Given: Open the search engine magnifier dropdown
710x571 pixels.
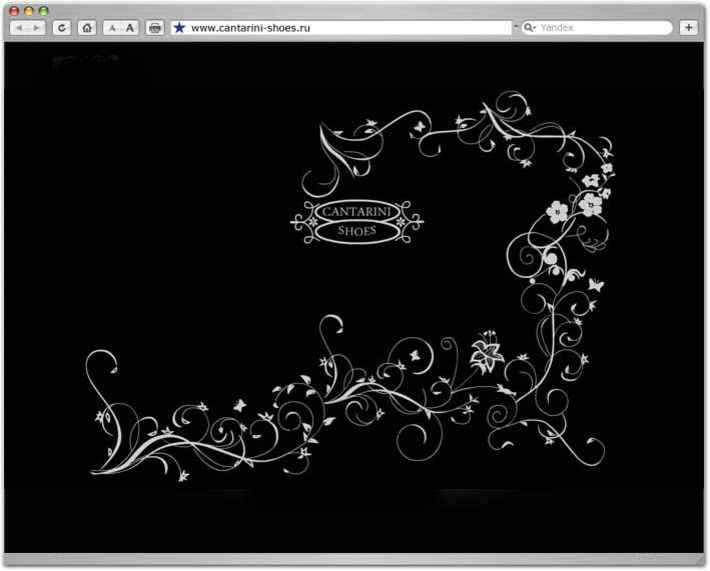Looking at the screenshot, I should [529, 28].
